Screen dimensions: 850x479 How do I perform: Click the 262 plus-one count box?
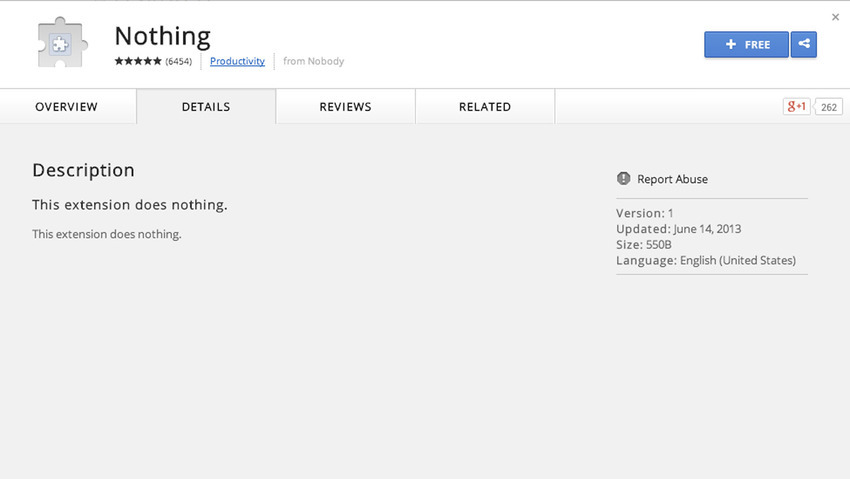[x=829, y=107]
